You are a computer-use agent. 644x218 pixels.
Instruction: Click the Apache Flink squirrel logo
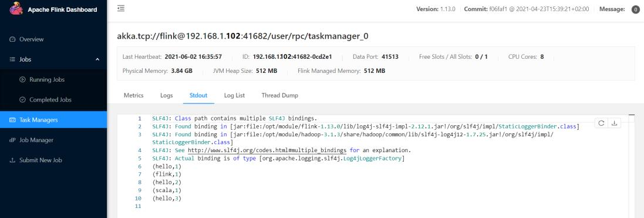16,9
